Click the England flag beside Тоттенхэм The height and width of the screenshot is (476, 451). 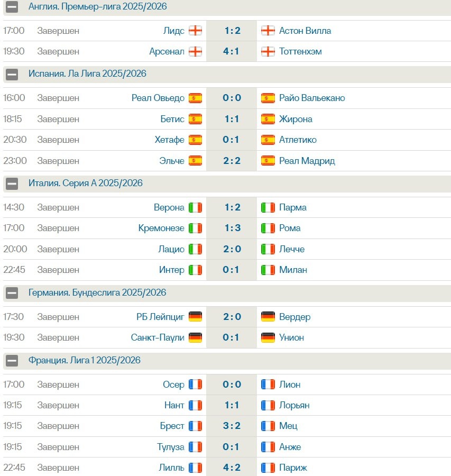pos(268,51)
